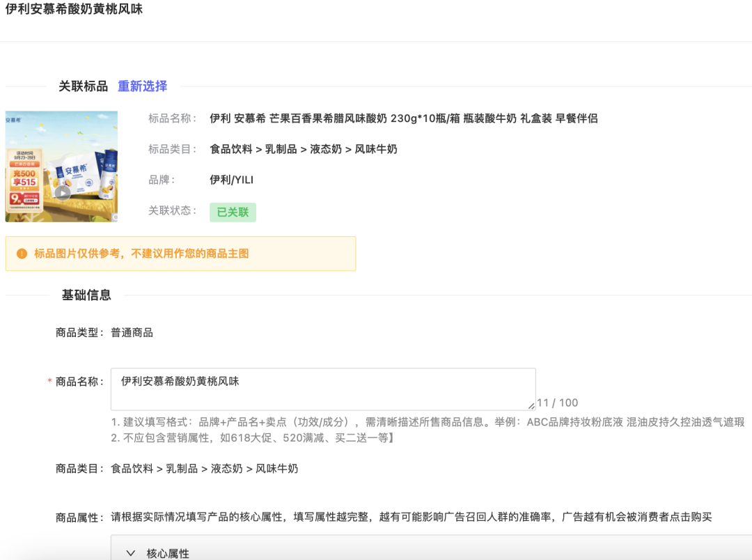
Task: Click the 11 / 100 character counter
Action: [x=557, y=403]
